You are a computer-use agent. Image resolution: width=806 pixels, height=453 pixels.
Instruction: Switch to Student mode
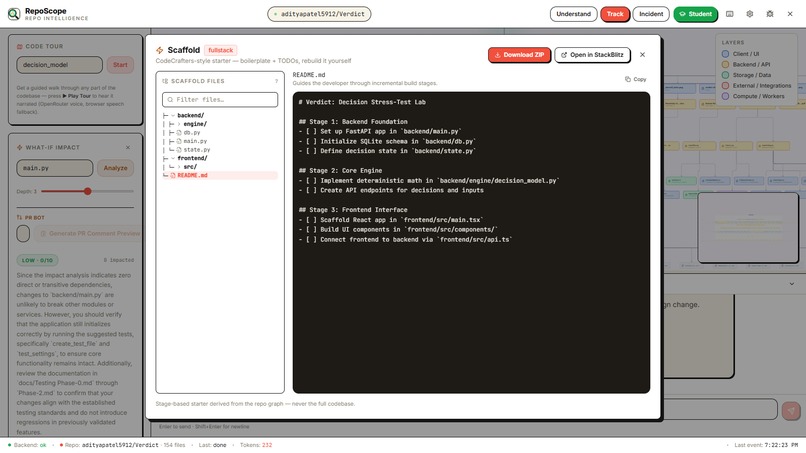tap(695, 14)
